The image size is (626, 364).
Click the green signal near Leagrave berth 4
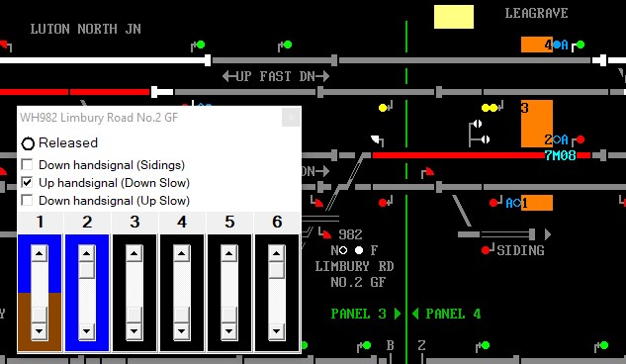[581, 45]
